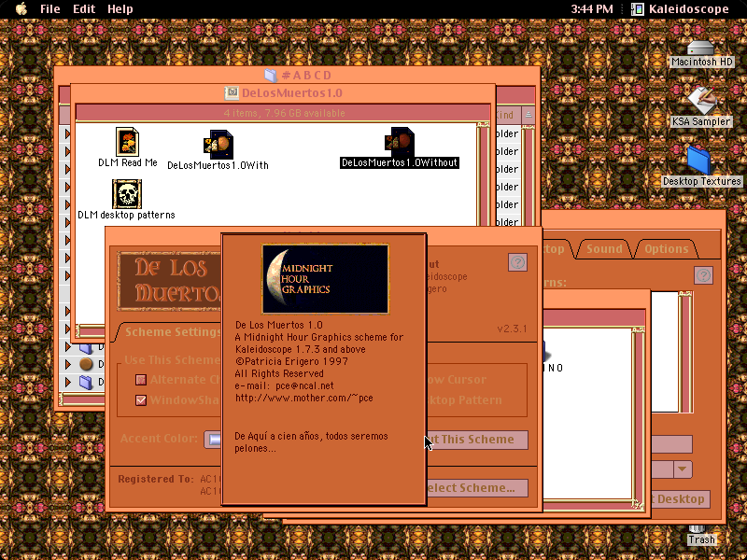Viewport: 747px width, 560px height.
Task: Click the 3:44 PM menu bar clock
Action: (592, 8)
